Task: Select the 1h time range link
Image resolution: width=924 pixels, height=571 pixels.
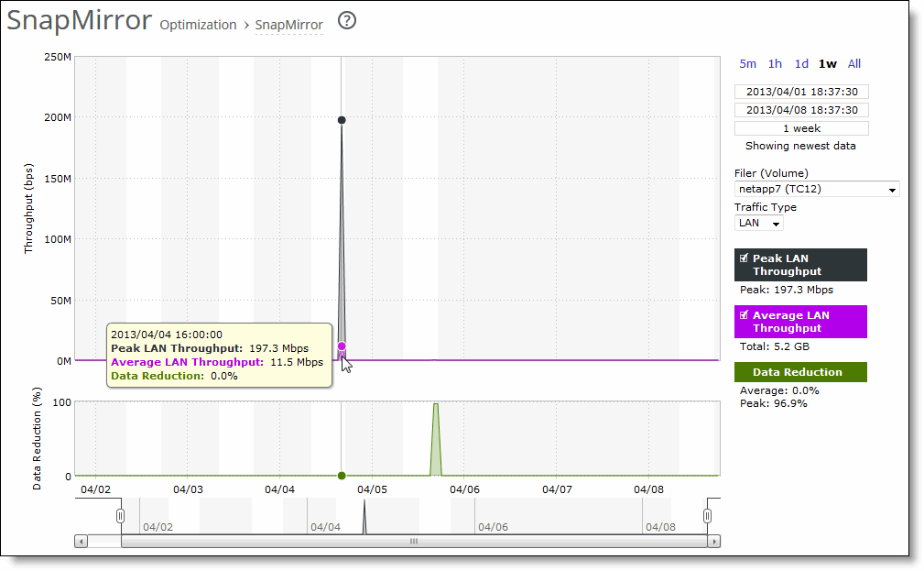Action: [x=774, y=63]
